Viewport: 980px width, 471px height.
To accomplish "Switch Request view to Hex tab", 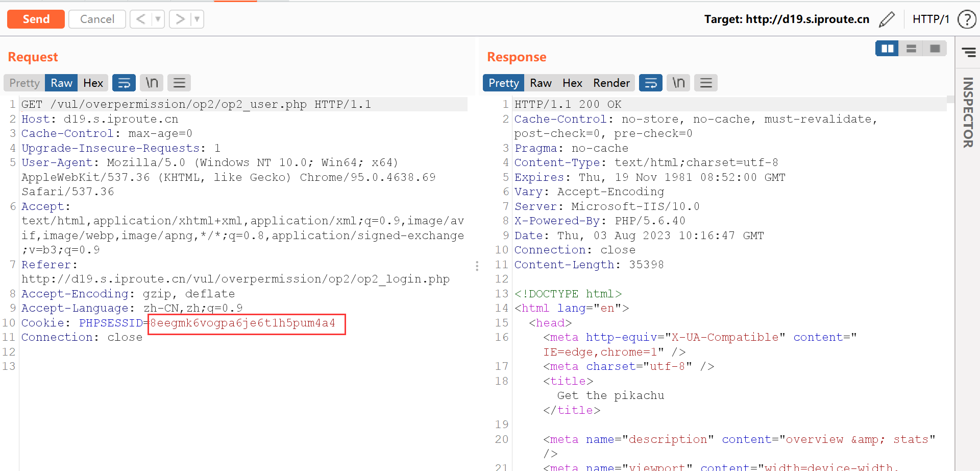I will [x=93, y=83].
